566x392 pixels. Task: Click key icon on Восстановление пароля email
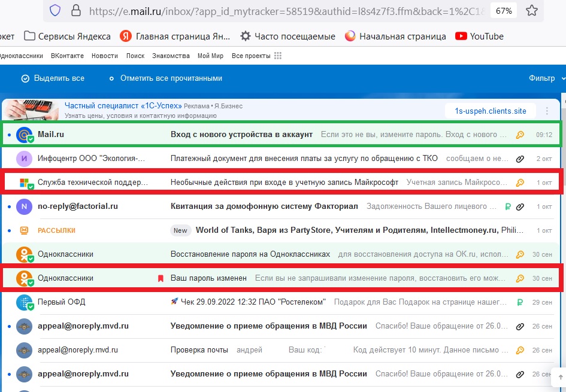point(520,254)
